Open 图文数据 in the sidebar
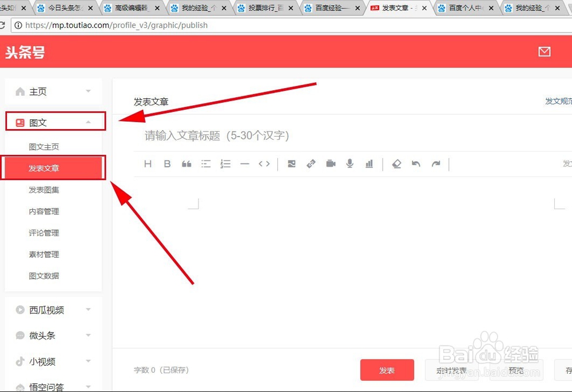Viewport: 572px width, 392px height. point(44,276)
